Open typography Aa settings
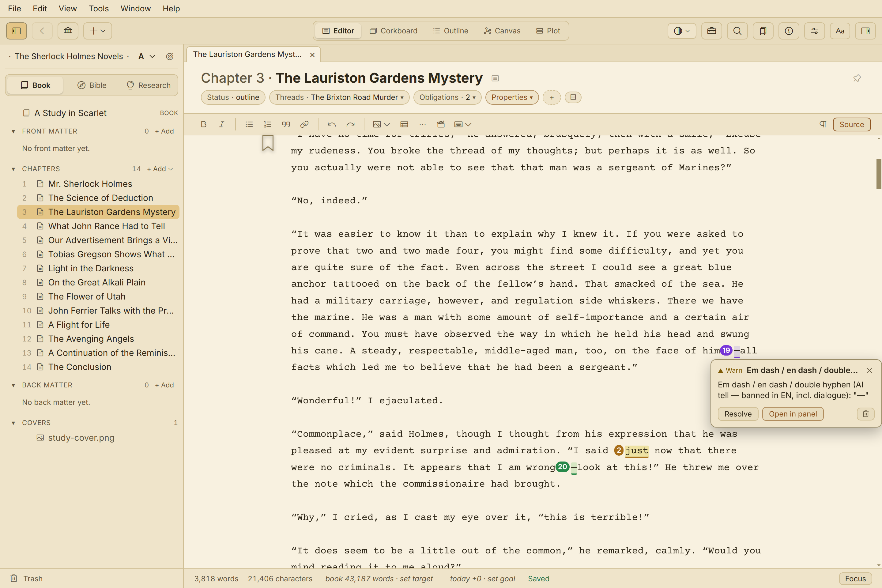 840,31
